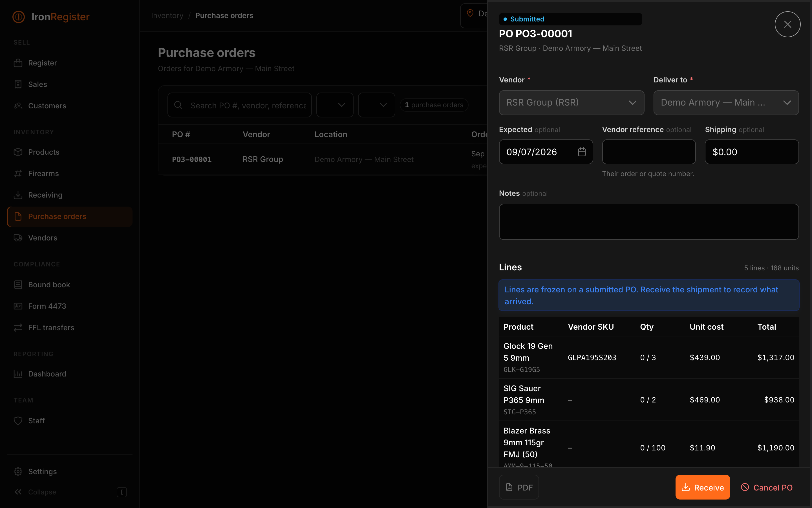Download the PO as PDF
Image resolution: width=812 pixels, height=508 pixels.
click(x=519, y=487)
